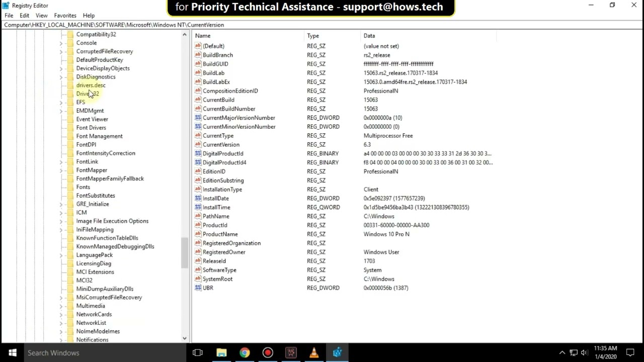Open Task View on the taskbar

198,352
